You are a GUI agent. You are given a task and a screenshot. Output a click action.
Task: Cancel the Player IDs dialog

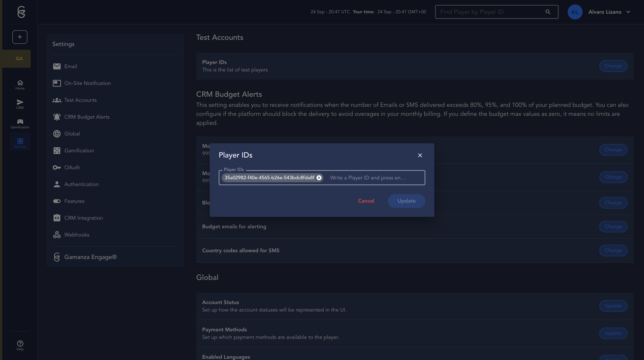pyautogui.click(x=366, y=201)
